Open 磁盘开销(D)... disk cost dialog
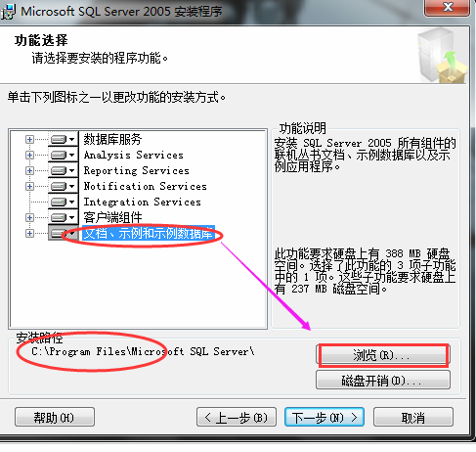Screen dimensions: 476x452 pos(383,381)
